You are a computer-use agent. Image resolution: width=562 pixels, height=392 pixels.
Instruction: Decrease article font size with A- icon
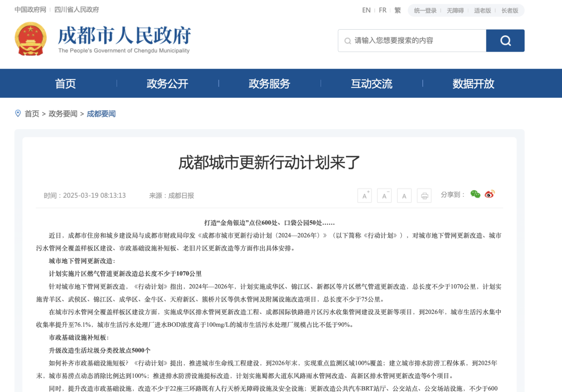tap(384, 196)
